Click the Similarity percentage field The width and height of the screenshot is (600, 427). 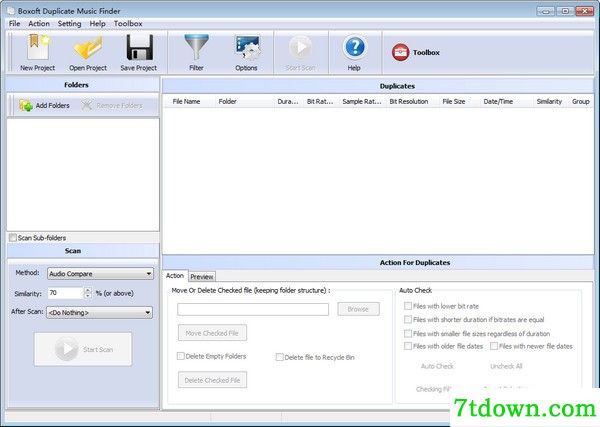[x=65, y=293]
